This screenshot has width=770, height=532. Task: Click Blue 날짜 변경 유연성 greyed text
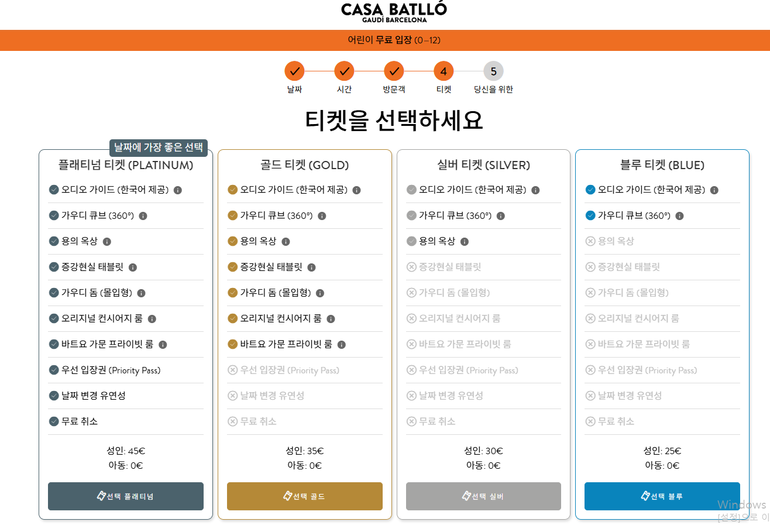pyautogui.click(x=630, y=396)
